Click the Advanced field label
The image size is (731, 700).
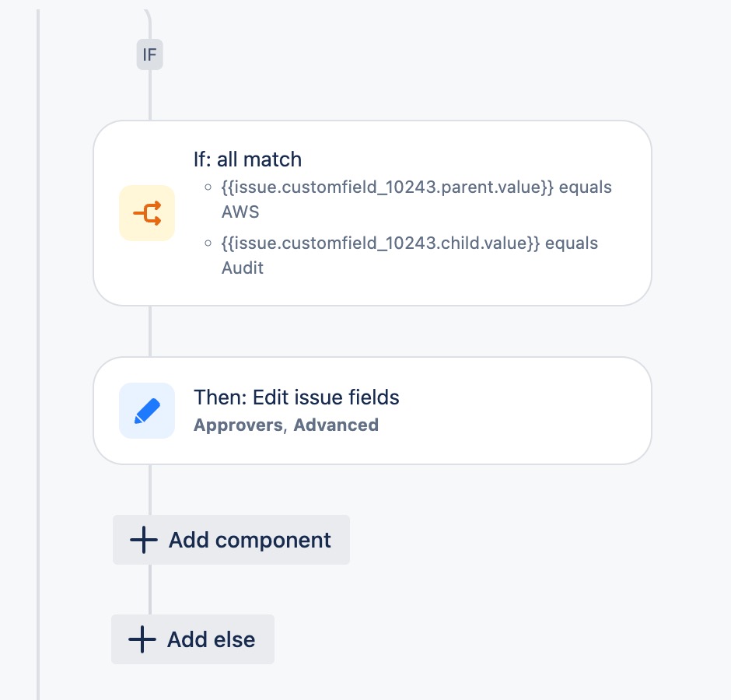coord(336,425)
